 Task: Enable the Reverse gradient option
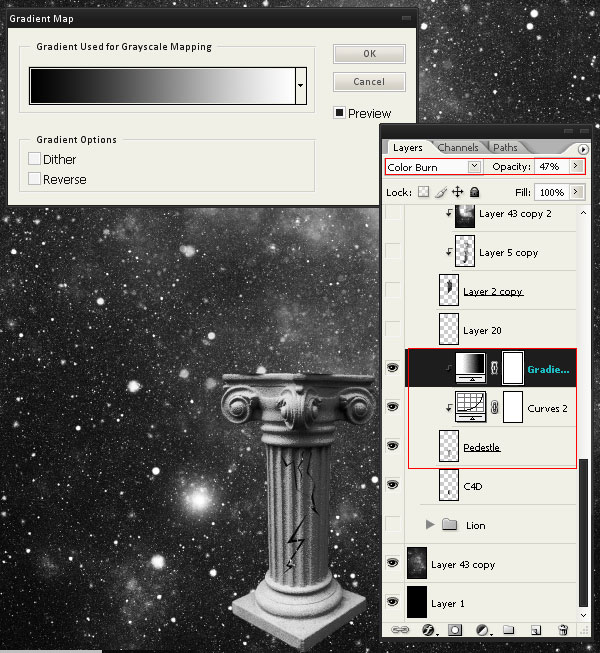[34, 179]
